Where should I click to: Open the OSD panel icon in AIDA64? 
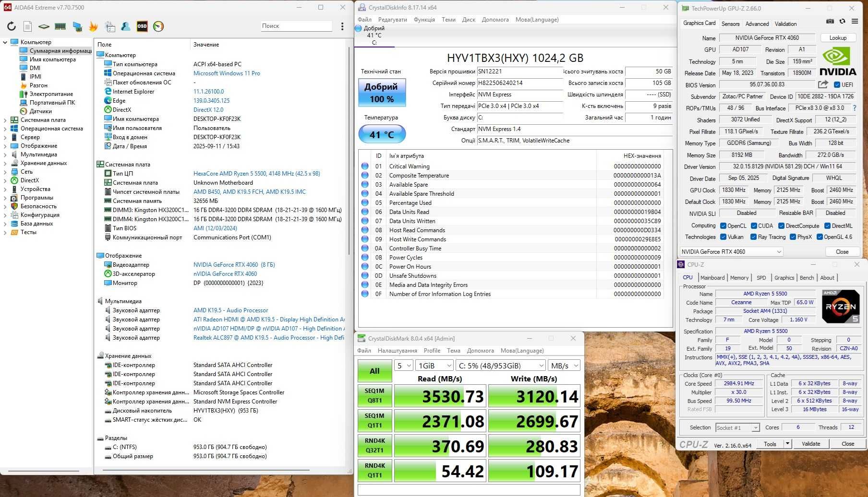142,26
